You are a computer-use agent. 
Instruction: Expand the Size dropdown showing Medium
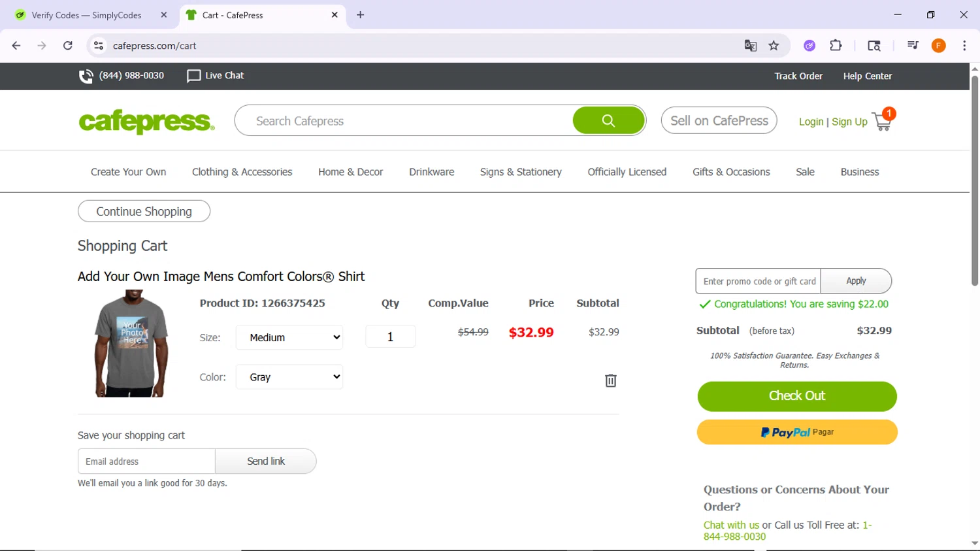coord(289,337)
